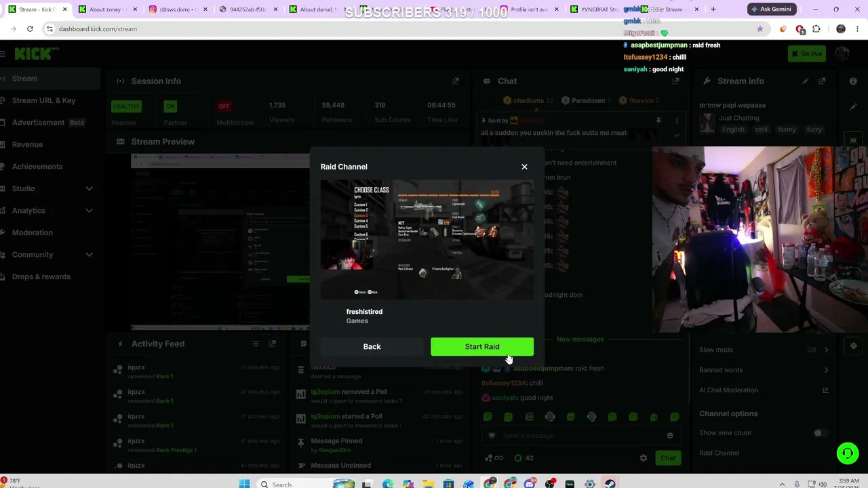Open the Ask Gemini button
The width and height of the screenshot is (868, 488).
[x=771, y=9]
